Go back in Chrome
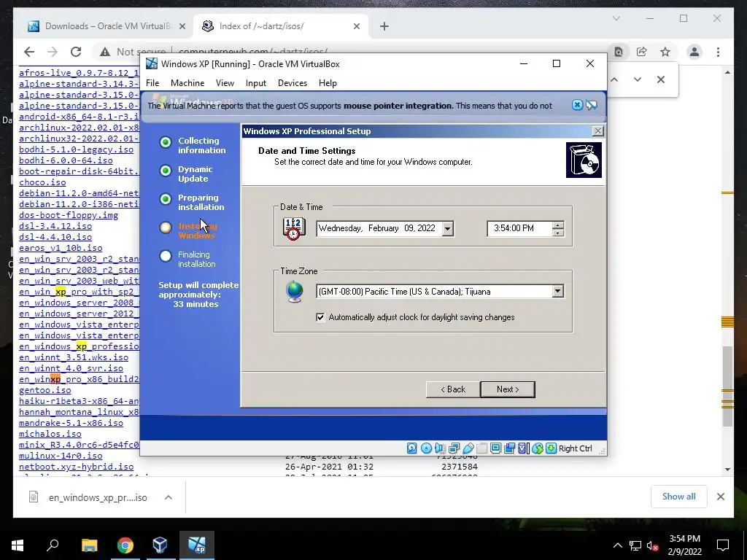 click(x=29, y=52)
